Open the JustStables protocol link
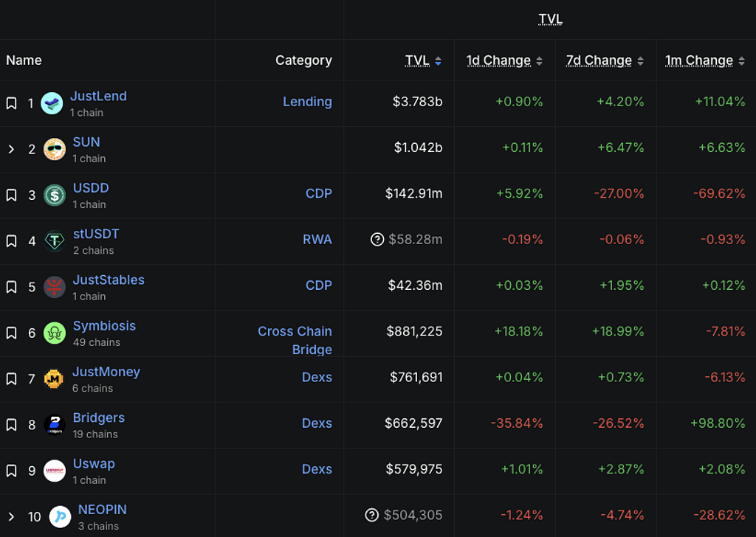The height and width of the screenshot is (537, 756). click(109, 280)
